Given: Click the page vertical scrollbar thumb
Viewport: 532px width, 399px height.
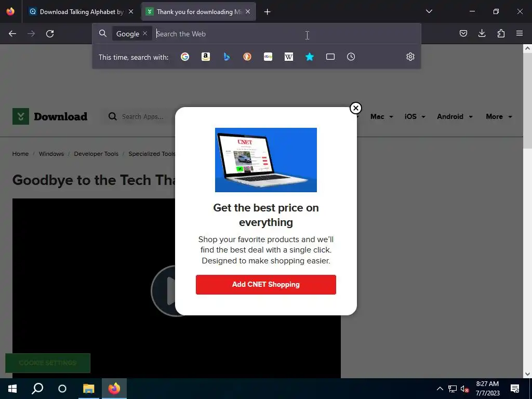Looking at the screenshot, I should (x=527, y=101).
